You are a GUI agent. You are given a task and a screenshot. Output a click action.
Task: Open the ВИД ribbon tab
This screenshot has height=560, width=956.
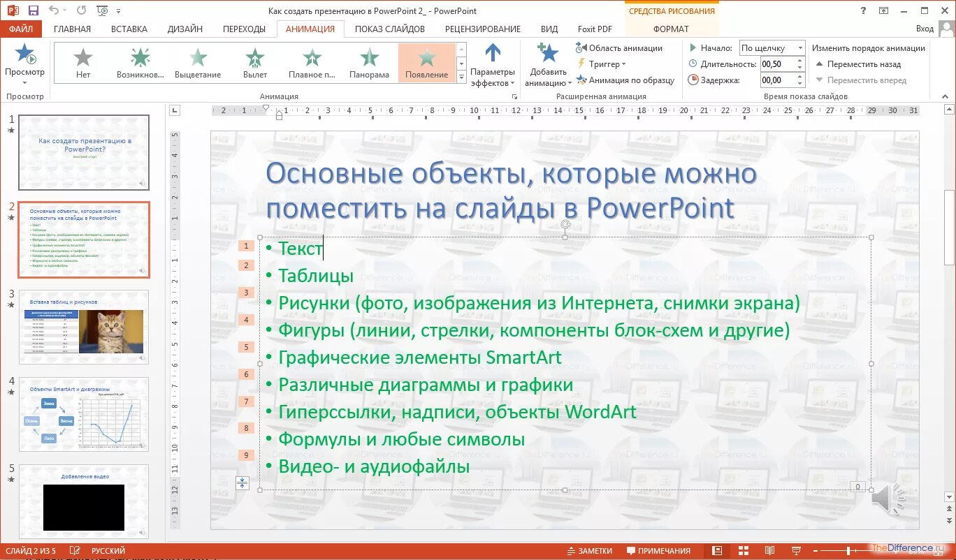(x=549, y=29)
